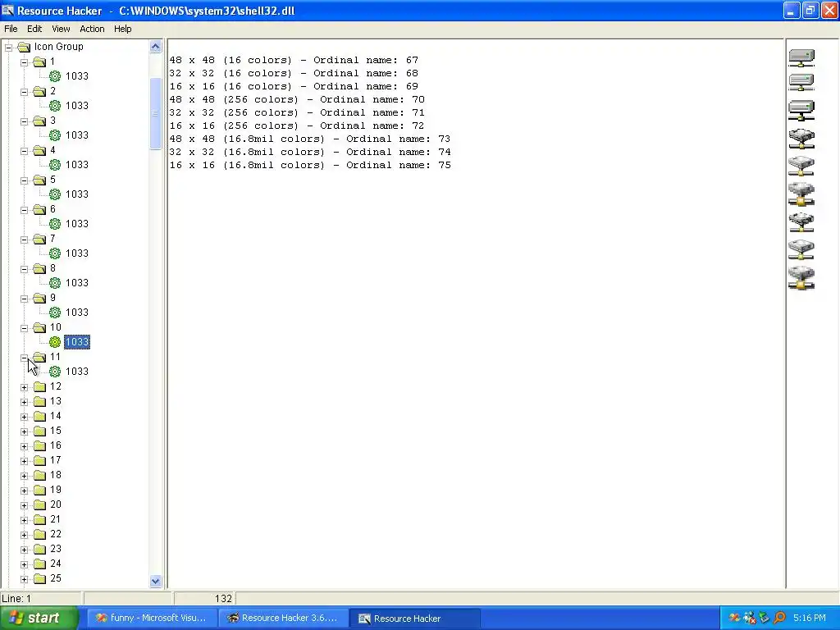Open the File menu

click(11, 29)
